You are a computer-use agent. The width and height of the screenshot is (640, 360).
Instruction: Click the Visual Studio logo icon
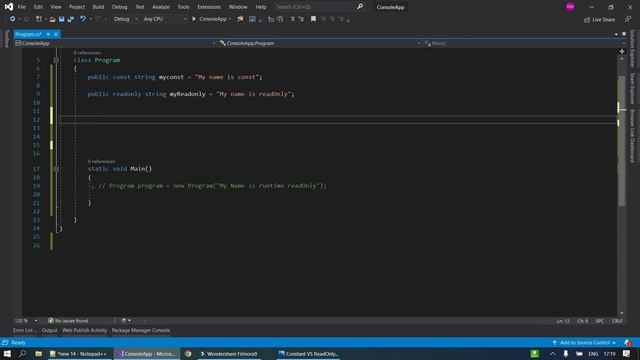point(9,7)
